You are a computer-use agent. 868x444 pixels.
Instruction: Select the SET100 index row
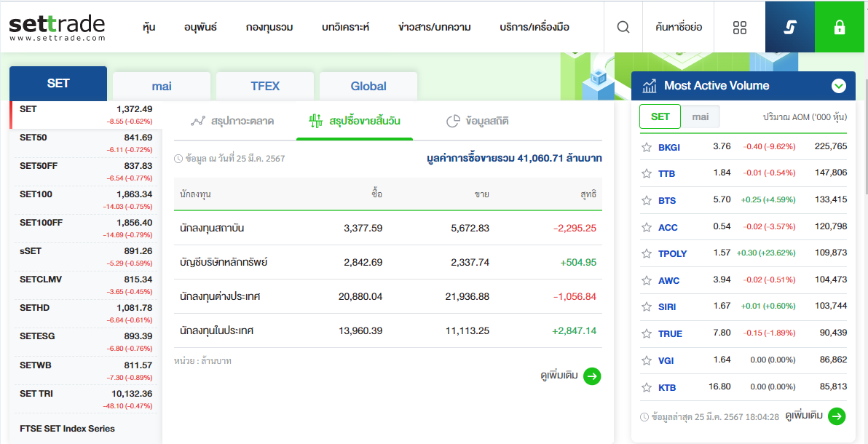[86, 200]
